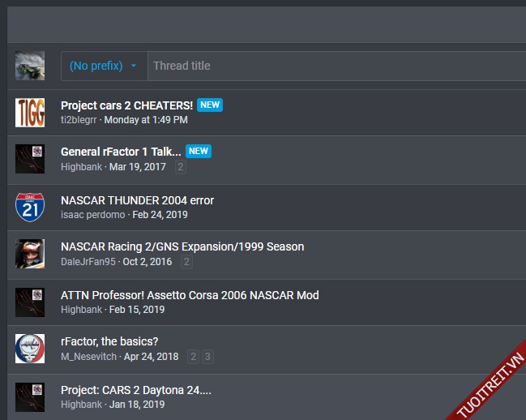Go to page 2 of General rFactor thread
Image resolution: width=526 pixels, height=420 pixels.
tap(181, 167)
